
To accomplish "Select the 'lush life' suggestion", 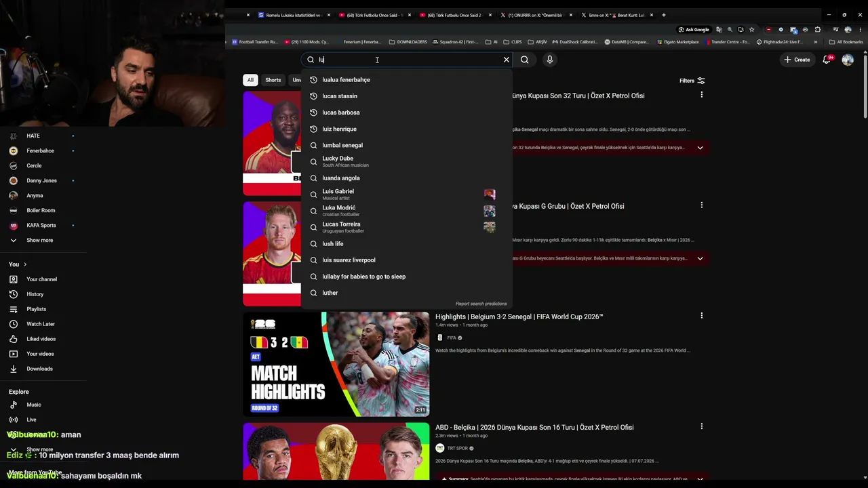I will coord(407,244).
